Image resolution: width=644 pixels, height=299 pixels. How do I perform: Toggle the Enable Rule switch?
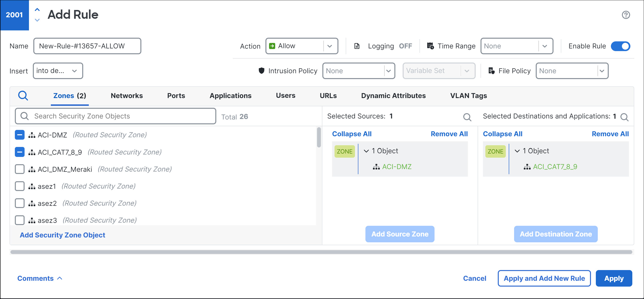(x=620, y=46)
